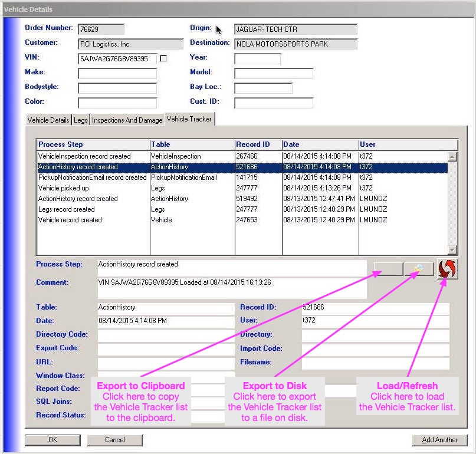Click the Comment field with VIN loaded text
The image size is (476, 454).
232,288
